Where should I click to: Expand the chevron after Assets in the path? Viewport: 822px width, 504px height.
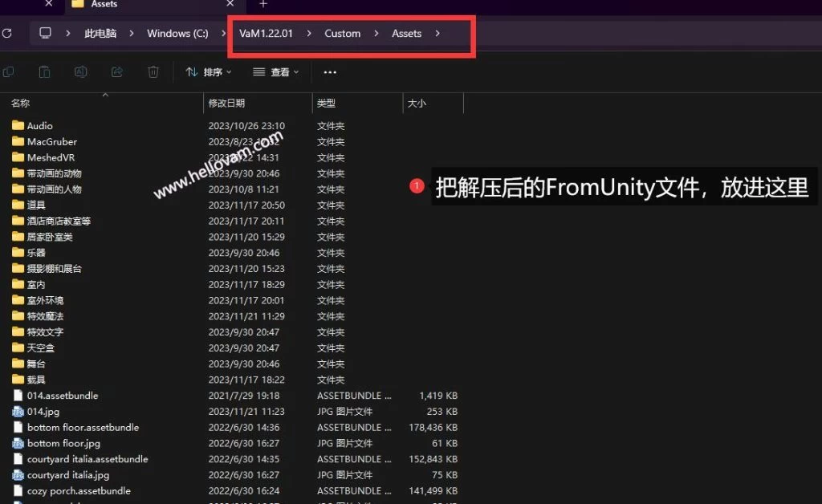pyautogui.click(x=437, y=34)
